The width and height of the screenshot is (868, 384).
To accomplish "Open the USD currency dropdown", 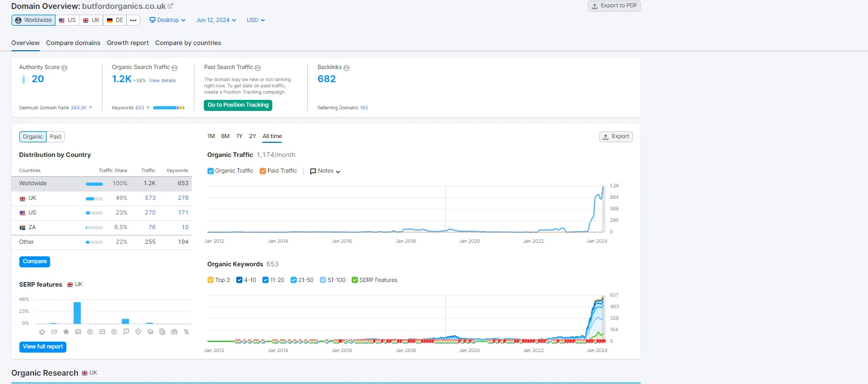I will [256, 20].
